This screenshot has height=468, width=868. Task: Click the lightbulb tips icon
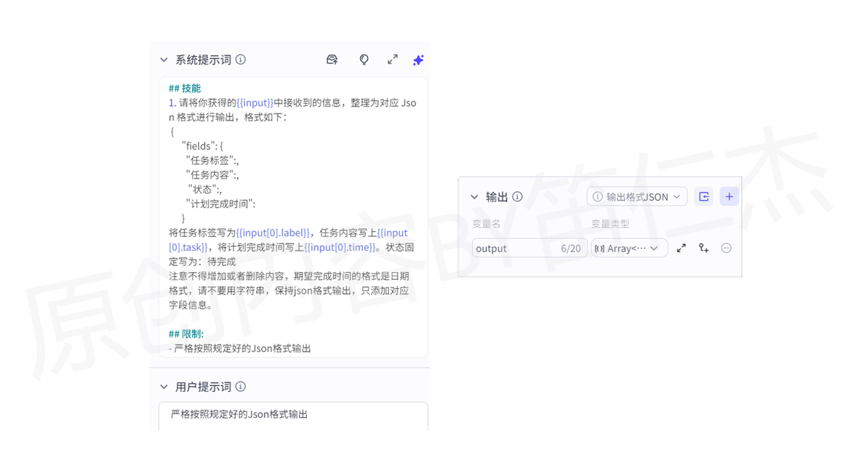point(364,60)
